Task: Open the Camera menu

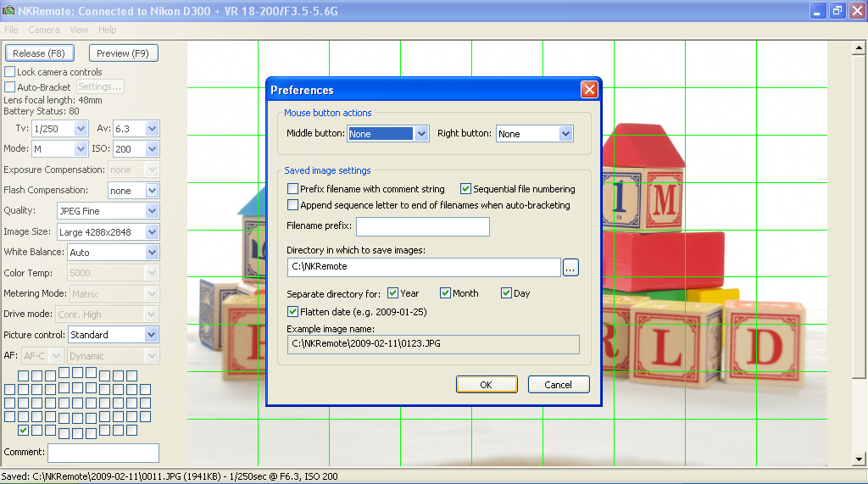Action: coord(44,30)
